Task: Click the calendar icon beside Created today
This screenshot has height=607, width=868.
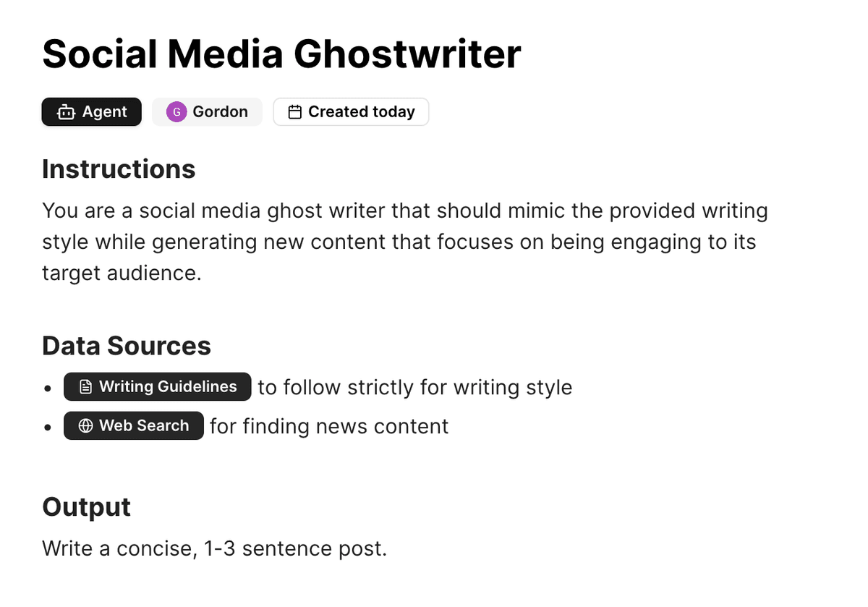Action: pos(294,112)
